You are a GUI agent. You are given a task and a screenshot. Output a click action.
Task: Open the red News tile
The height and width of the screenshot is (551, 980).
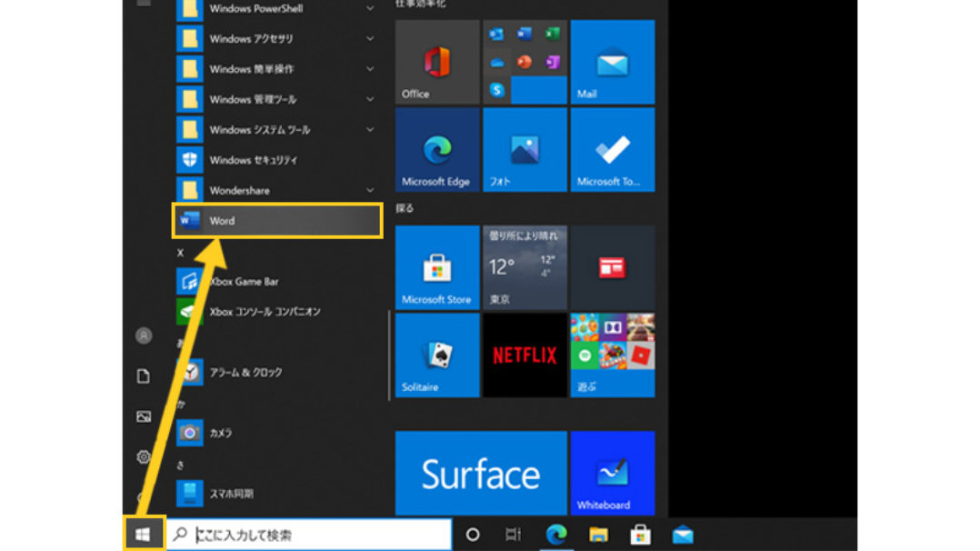(613, 267)
